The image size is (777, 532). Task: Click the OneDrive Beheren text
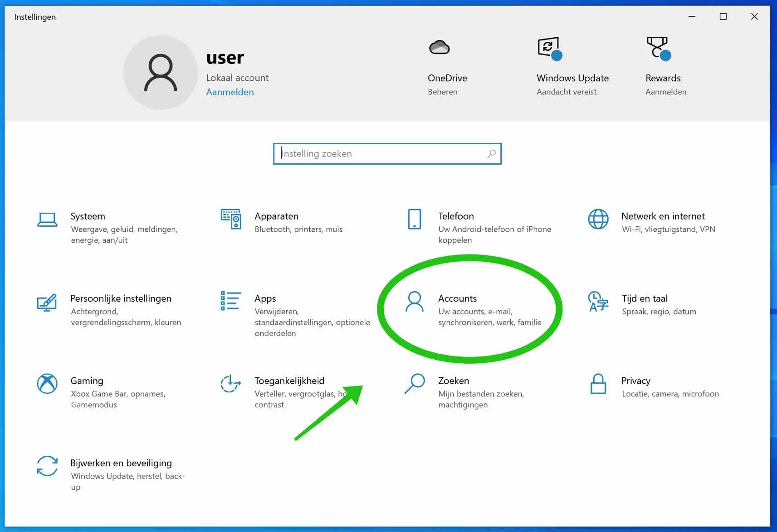pyautogui.click(x=442, y=92)
